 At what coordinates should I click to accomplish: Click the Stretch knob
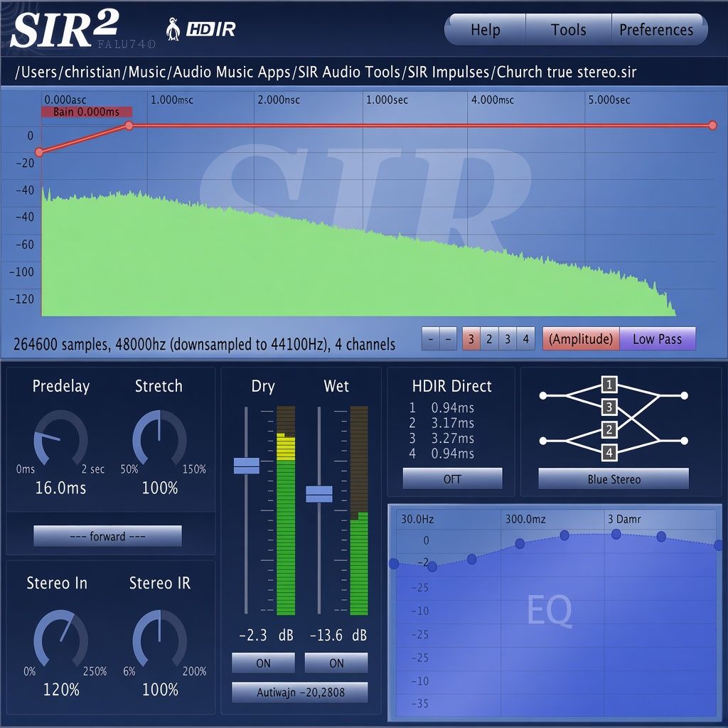(x=159, y=438)
